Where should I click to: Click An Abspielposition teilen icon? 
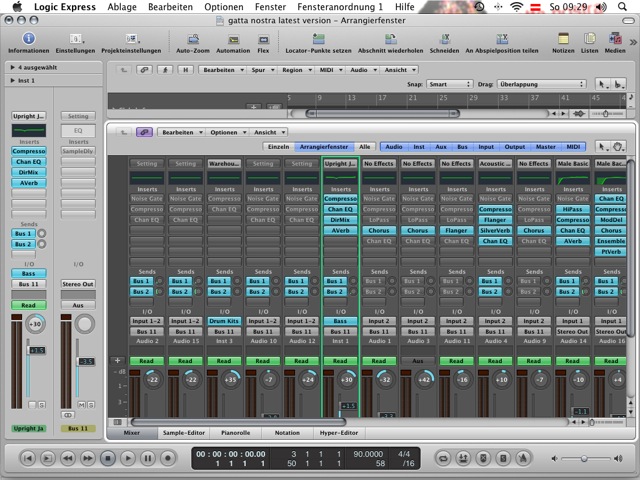pyautogui.click(x=502, y=39)
